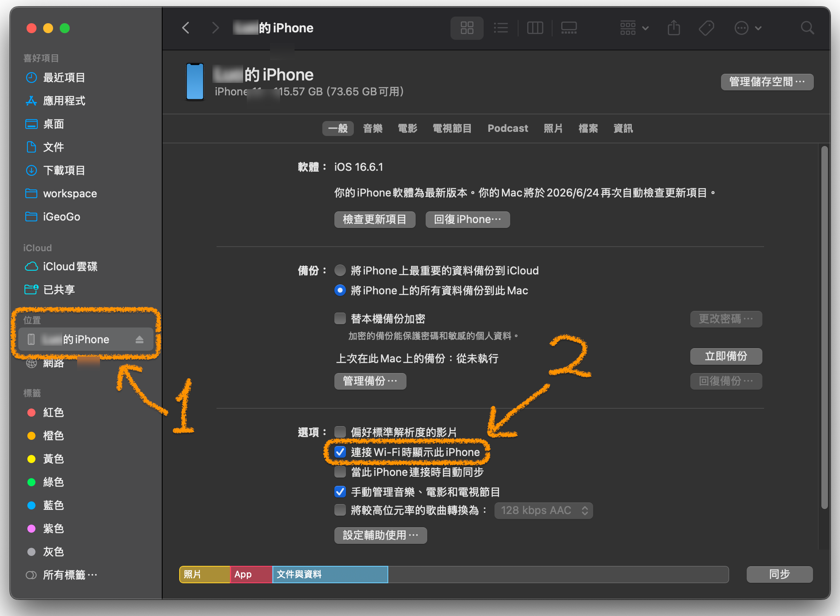Open 網路 location in sidebar
Screen dimensions: 840x616
click(x=54, y=363)
